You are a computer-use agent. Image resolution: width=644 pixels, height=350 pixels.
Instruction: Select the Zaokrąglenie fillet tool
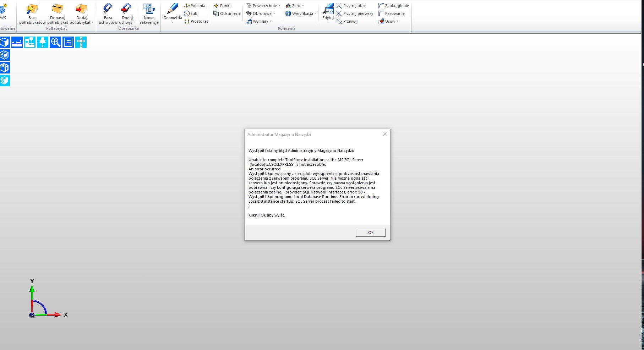pyautogui.click(x=393, y=6)
